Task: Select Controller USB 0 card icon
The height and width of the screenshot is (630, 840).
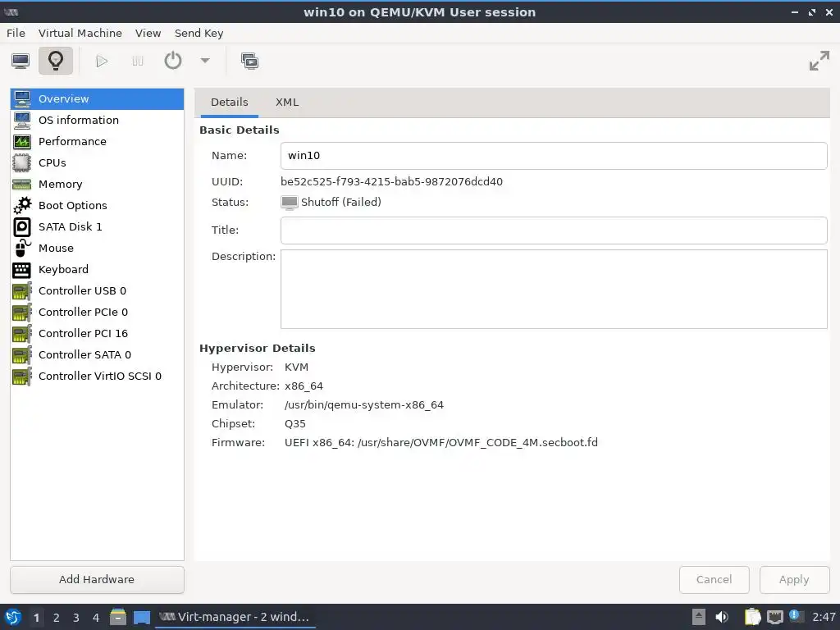Action: pos(22,291)
